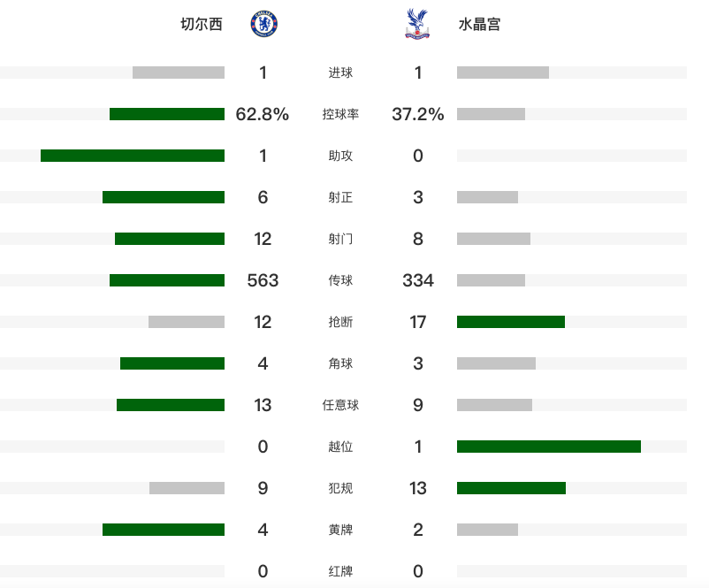Screen dimensions: 709x588
Task: Select the 任意球 row label
Action: [x=340, y=405]
